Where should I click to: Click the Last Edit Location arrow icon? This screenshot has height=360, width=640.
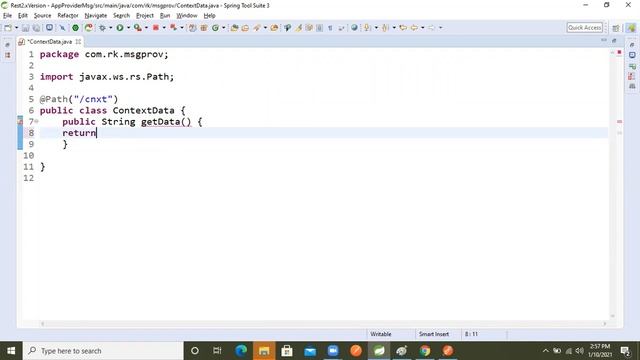click(x=403, y=28)
